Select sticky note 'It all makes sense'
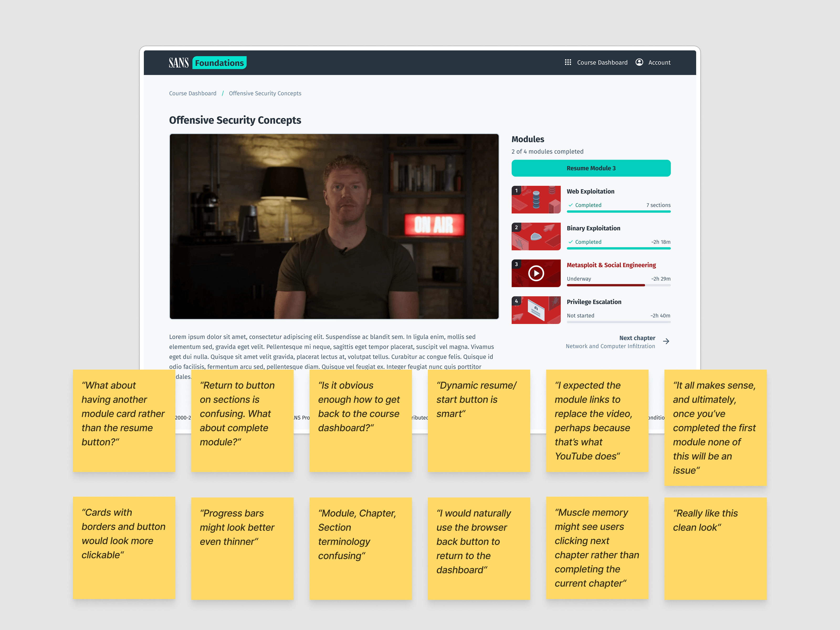 coord(715,428)
